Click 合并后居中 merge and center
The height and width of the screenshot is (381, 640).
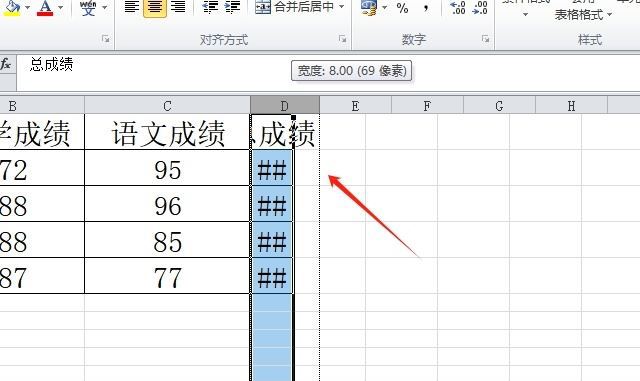pos(295,7)
